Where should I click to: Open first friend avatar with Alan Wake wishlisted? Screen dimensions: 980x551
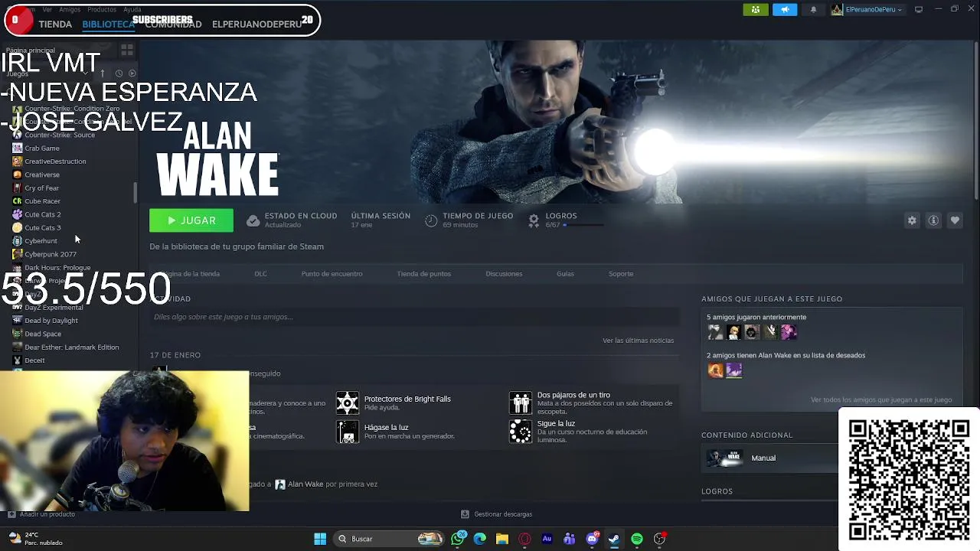[x=715, y=370]
